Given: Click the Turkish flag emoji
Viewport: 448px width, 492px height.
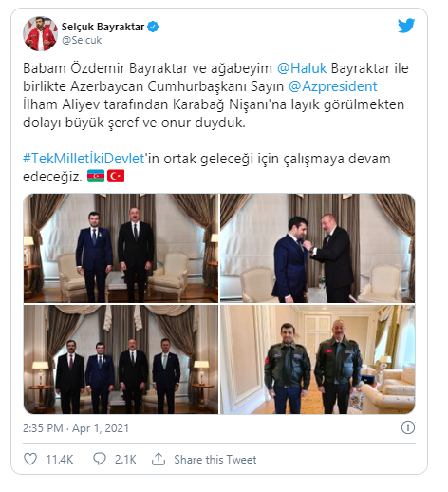Looking at the screenshot, I should tap(116, 176).
